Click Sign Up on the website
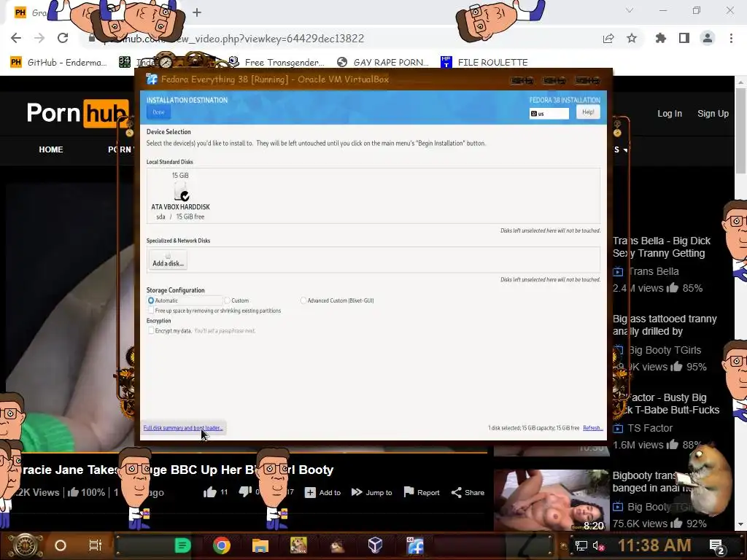The height and width of the screenshot is (560, 747). [713, 113]
